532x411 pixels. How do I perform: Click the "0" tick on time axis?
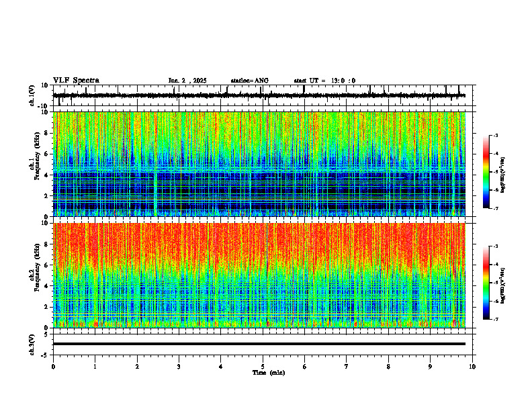point(53,367)
